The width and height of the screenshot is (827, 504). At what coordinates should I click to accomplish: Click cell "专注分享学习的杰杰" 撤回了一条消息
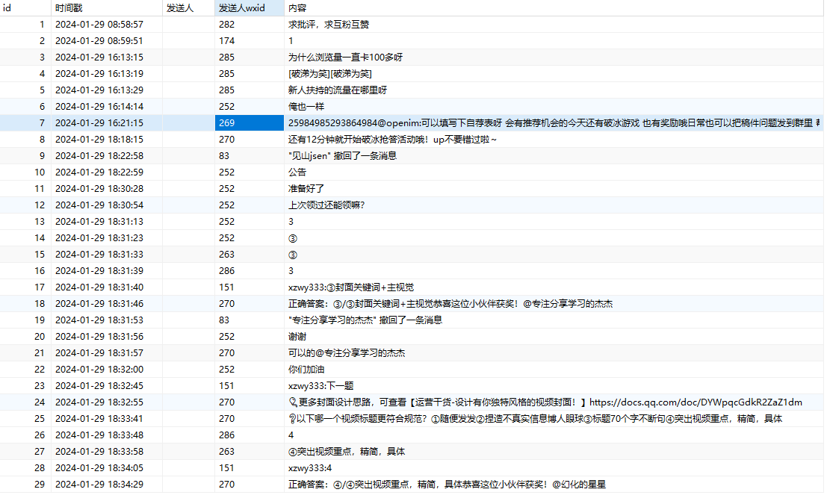coord(554,320)
